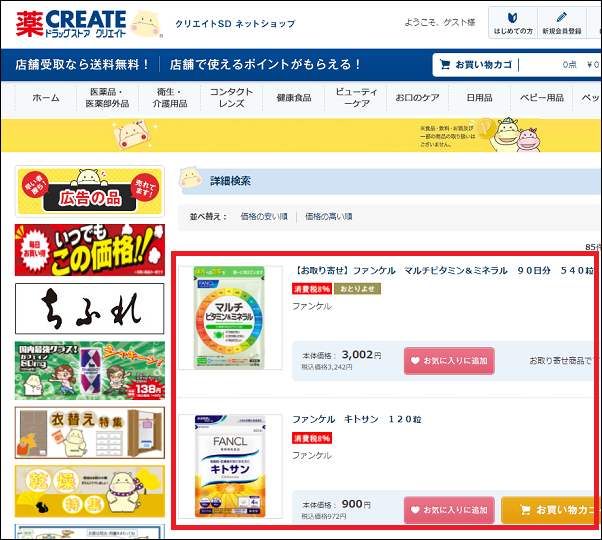Click the ファンケル brand text under キトサン
Viewport: 602px width, 540px height.
pos(312,456)
